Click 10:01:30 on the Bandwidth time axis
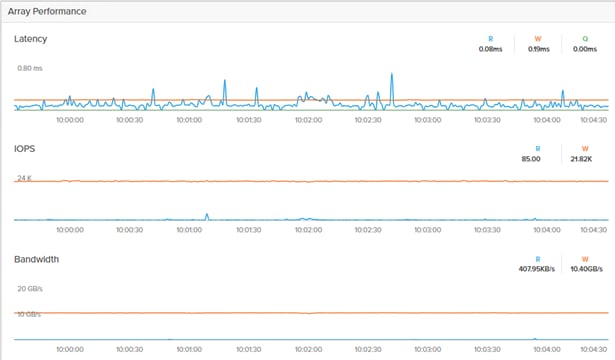 tap(249, 349)
